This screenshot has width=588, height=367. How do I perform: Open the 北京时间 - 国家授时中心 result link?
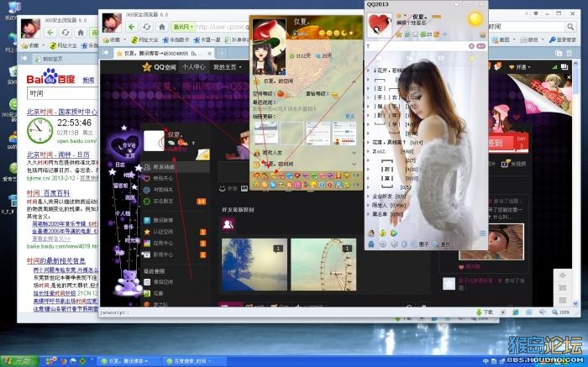point(62,112)
